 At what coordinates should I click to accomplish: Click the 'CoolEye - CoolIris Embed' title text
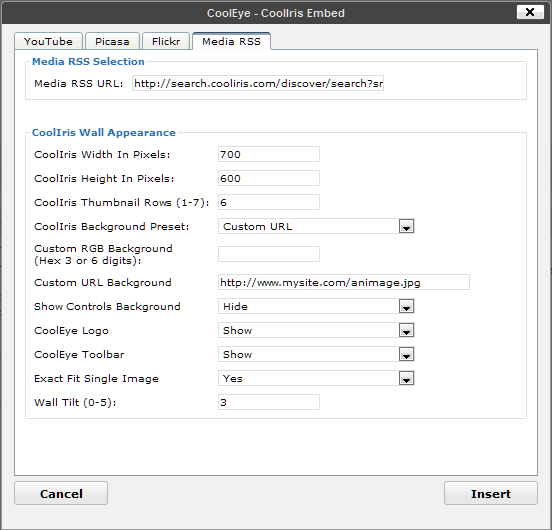pyautogui.click(x=276, y=13)
